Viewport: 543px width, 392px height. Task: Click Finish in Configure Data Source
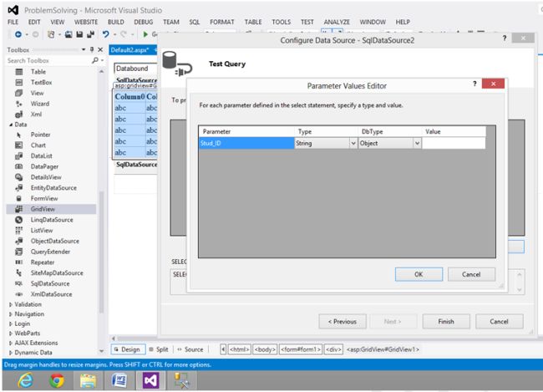tap(446, 322)
